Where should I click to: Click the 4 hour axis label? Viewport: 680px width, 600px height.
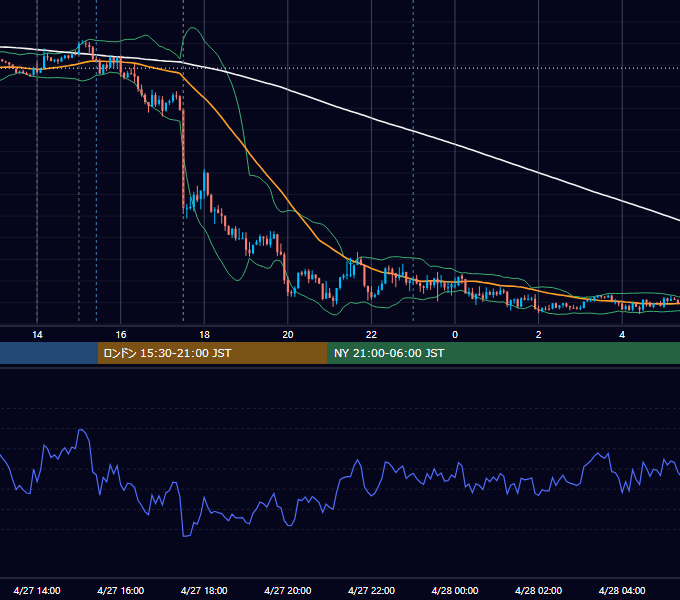622,335
